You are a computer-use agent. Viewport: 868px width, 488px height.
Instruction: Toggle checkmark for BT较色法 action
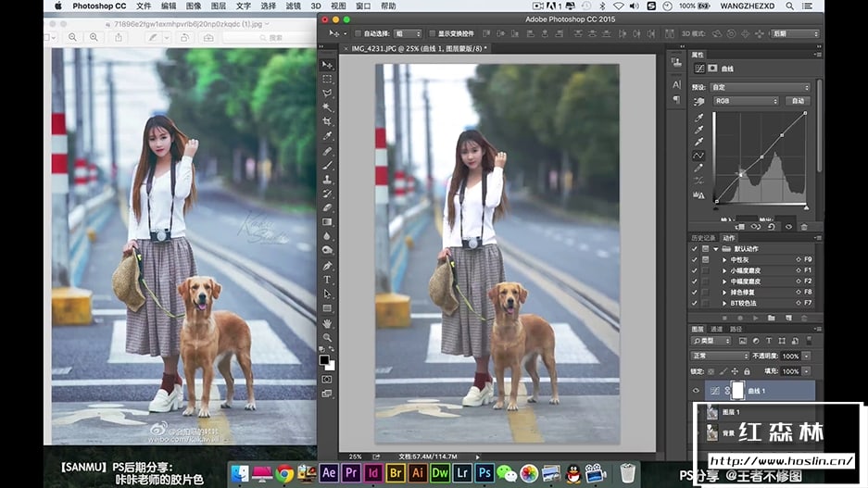694,303
